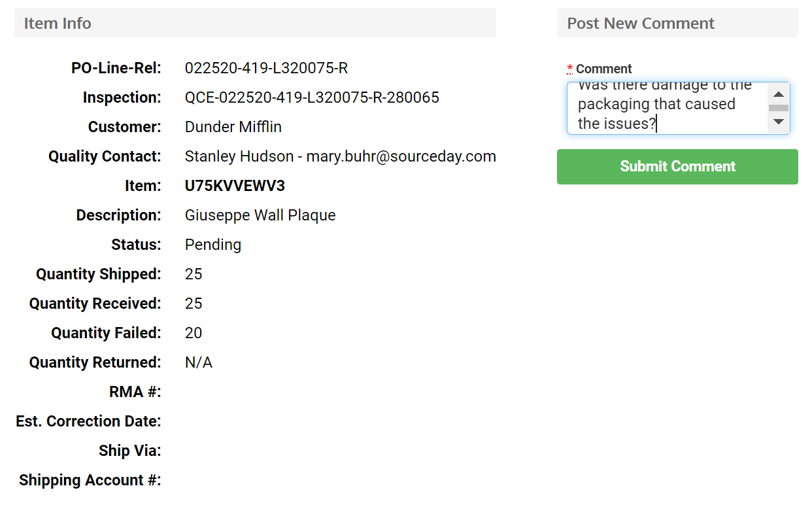Click the comment box scroll up arrow

(x=779, y=94)
